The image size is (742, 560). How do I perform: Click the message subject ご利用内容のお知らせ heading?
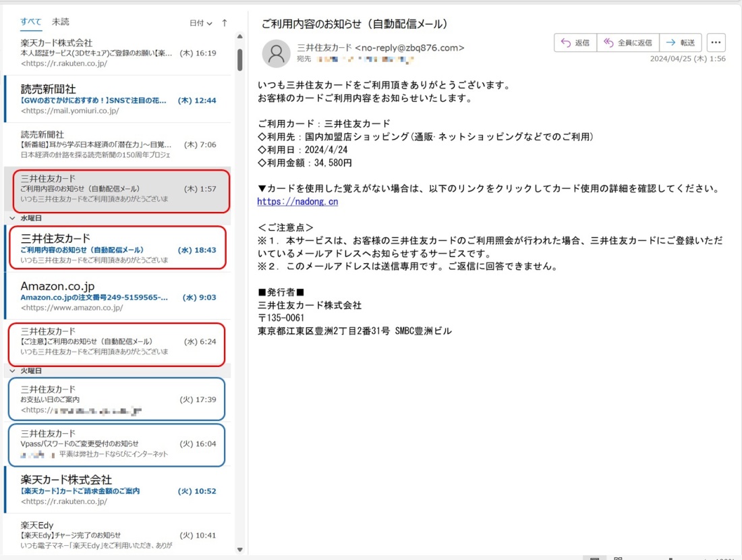pyautogui.click(x=354, y=24)
